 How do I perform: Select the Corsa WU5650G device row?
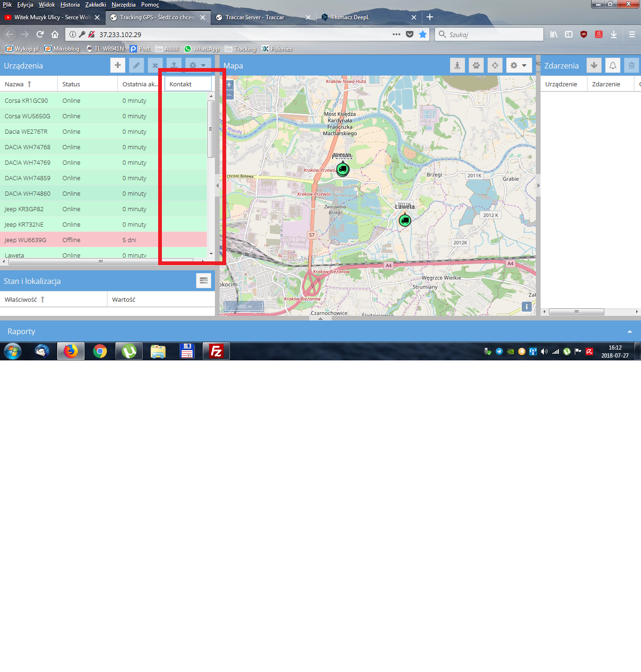coord(103,116)
